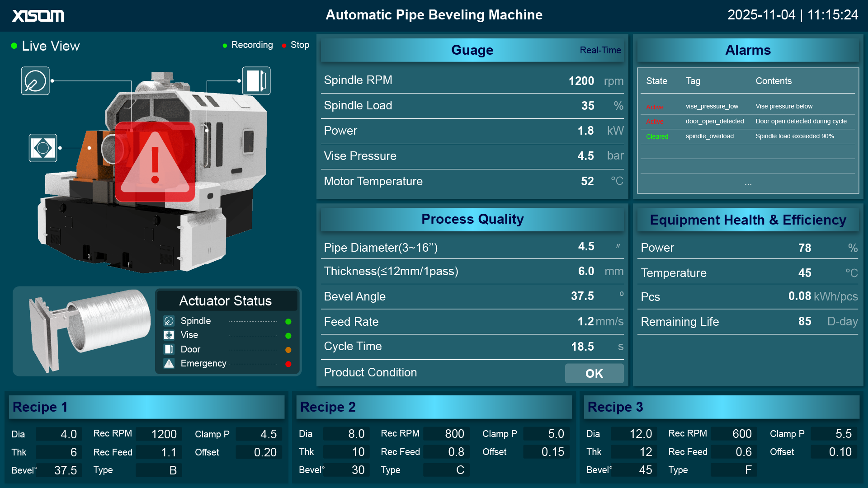Image resolution: width=868 pixels, height=488 pixels.
Task: Click the XISOM logo
Action: (x=38, y=15)
